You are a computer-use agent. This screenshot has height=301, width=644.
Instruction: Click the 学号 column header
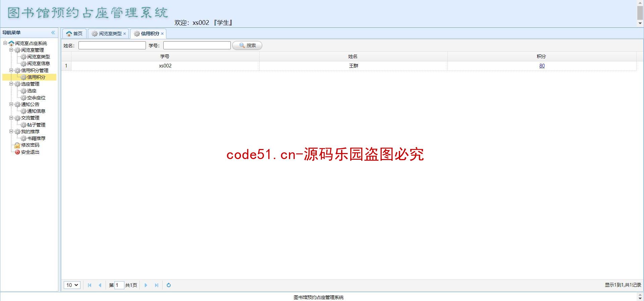click(x=165, y=56)
